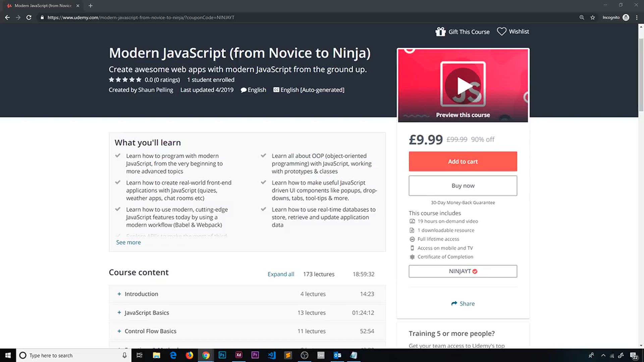Viewport: 644px width, 362px height.
Task: Click the Gift This Course icon
Action: click(440, 32)
